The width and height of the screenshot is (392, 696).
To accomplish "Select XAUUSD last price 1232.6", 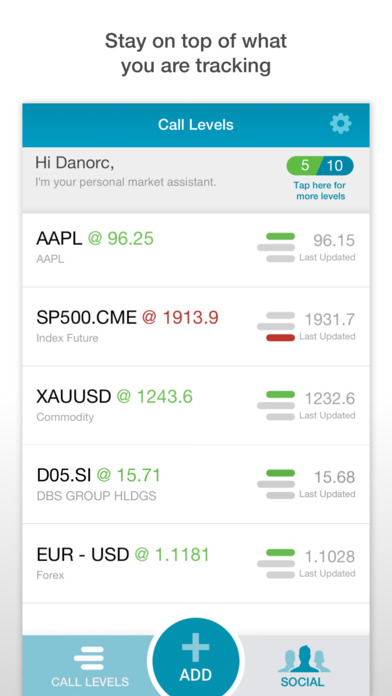I will click(329, 399).
